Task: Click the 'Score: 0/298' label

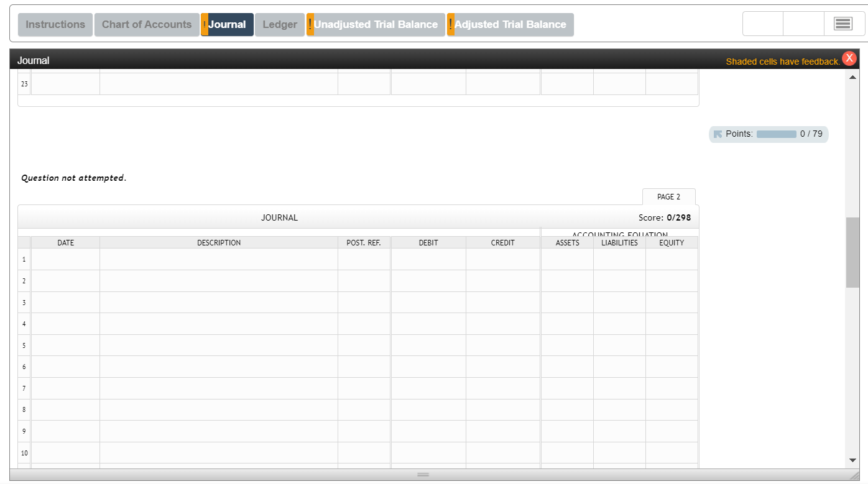Action: [665, 218]
